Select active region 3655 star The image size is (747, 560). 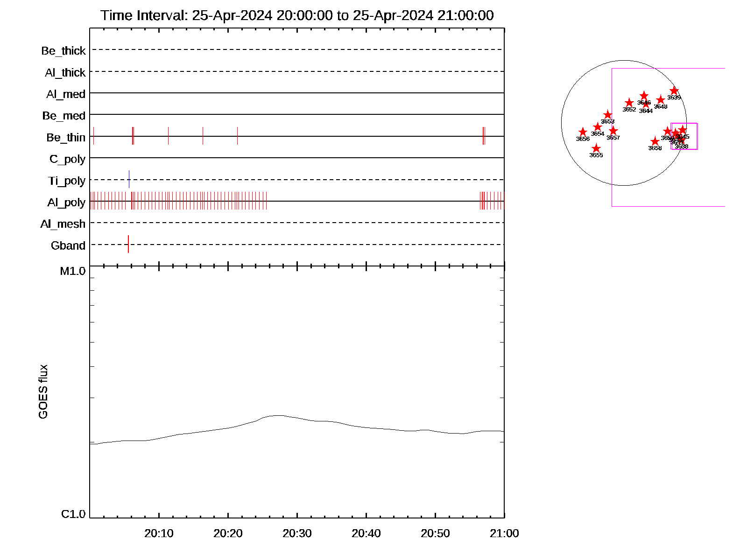(x=596, y=148)
